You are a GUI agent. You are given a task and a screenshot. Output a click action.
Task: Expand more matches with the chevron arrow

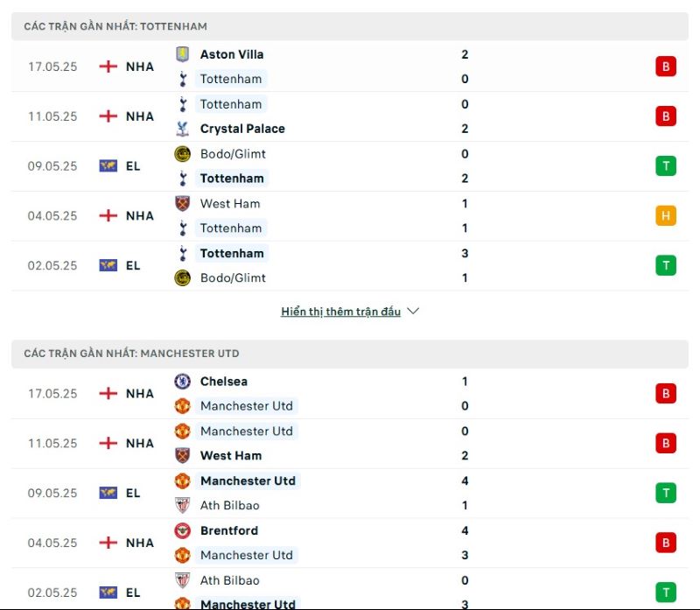pyautogui.click(x=413, y=311)
